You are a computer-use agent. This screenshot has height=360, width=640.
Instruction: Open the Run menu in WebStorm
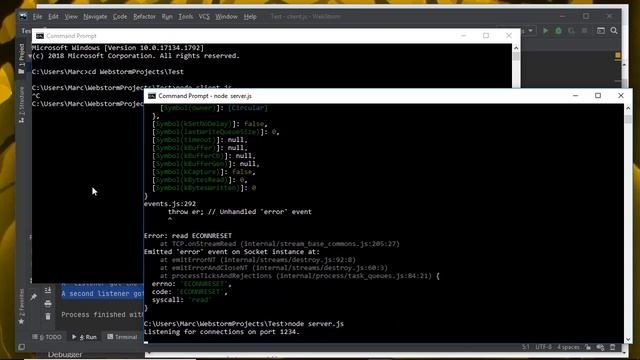[167, 17]
